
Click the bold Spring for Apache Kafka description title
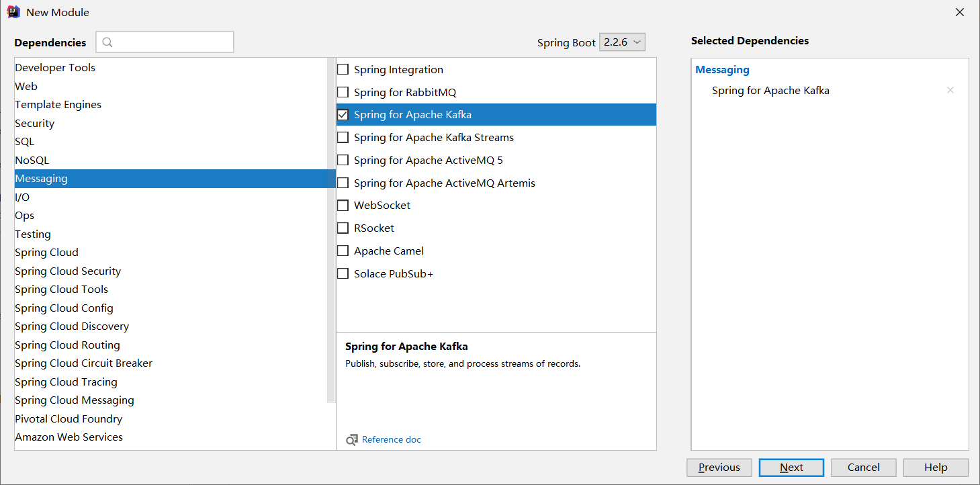pyautogui.click(x=406, y=347)
